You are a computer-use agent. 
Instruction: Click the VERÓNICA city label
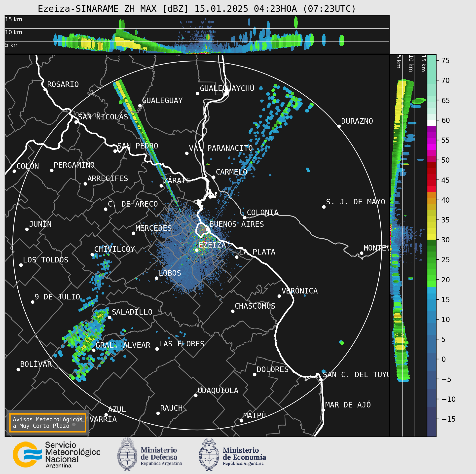(x=299, y=291)
